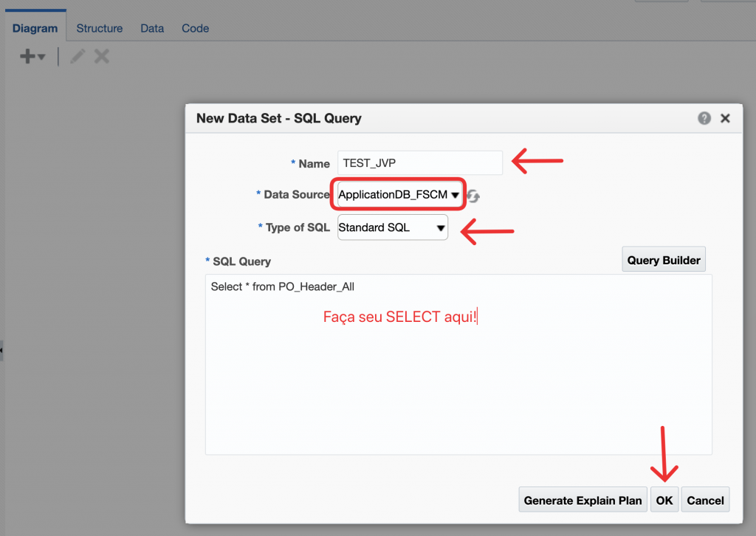Go to the Code tab

pyautogui.click(x=195, y=28)
